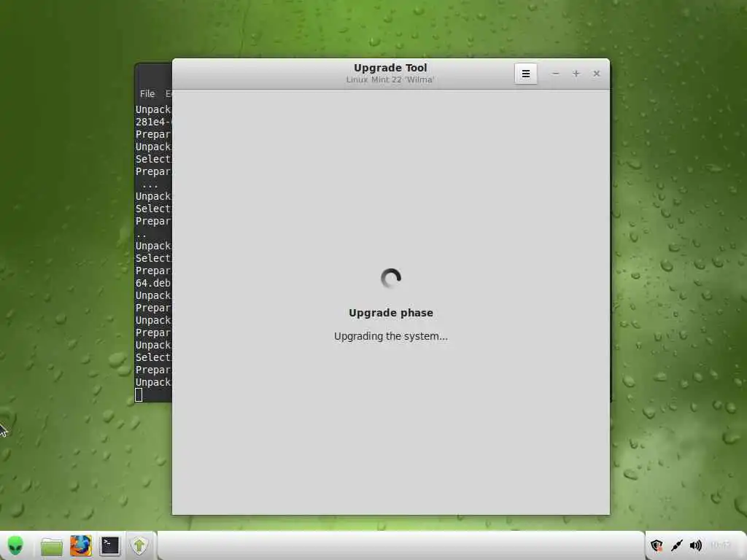747x560 pixels.
Task: Click the '64.deb' line in the terminal
Action: [x=153, y=283]
